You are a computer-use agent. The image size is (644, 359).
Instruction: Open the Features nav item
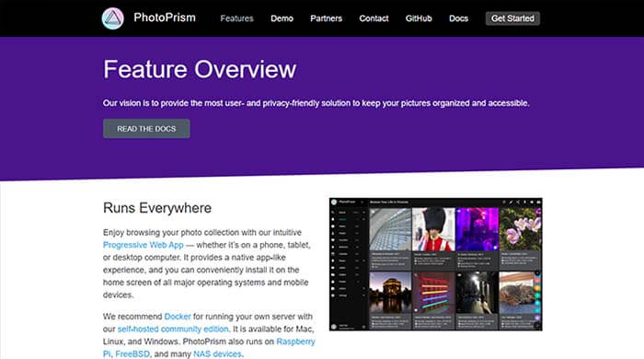coord(237,18)
